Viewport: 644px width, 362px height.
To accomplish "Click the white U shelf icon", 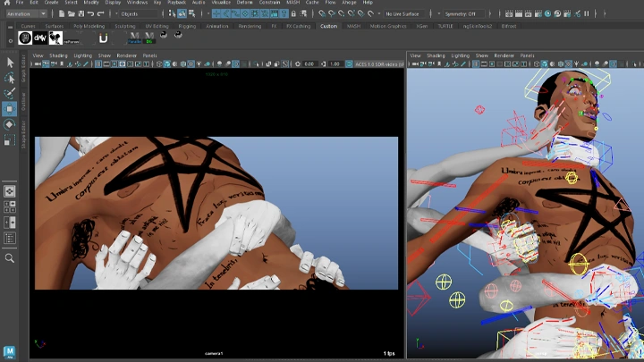I will point(103,38).
